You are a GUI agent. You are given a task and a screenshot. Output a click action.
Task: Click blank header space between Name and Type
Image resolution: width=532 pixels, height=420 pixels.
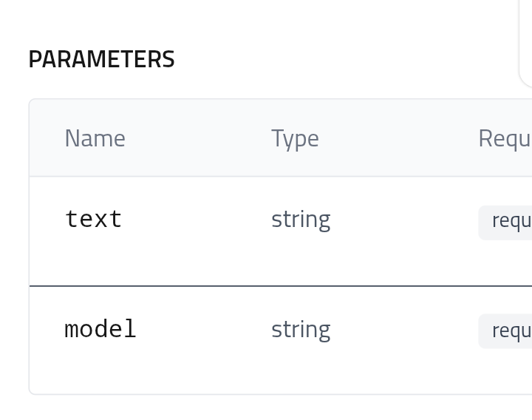[x=199, y=138]
